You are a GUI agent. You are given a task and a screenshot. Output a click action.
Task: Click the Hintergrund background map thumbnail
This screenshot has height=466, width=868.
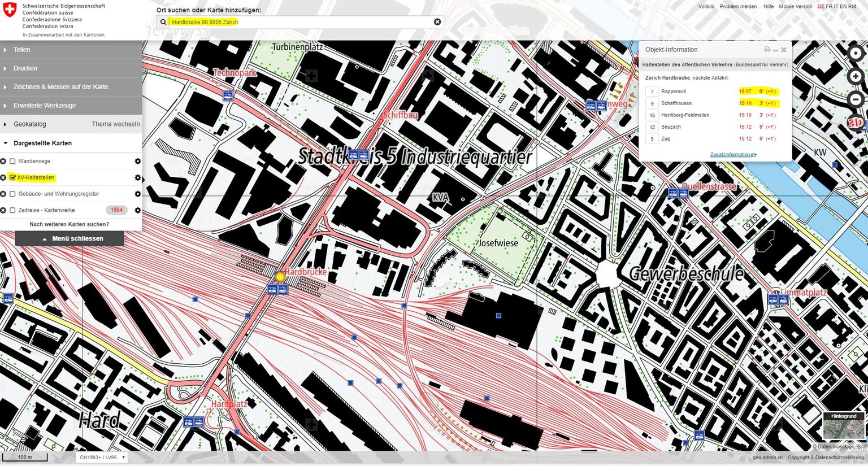(843, 426)
